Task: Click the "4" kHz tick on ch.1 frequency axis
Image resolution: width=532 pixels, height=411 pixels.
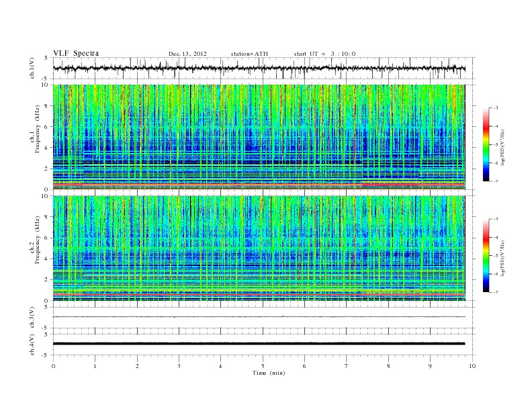Action: pyautogui.click(x=47, y=148)
